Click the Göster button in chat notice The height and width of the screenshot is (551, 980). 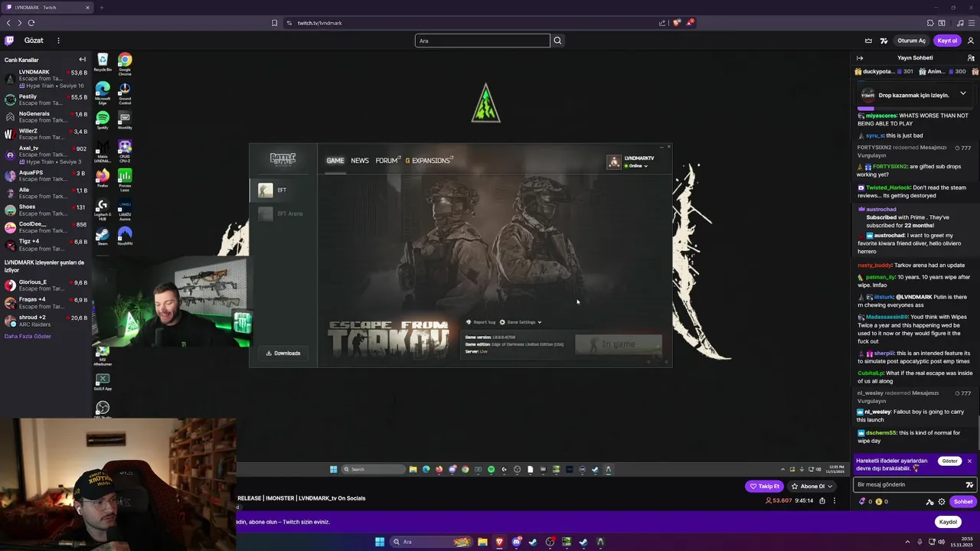tap(949, 461)
